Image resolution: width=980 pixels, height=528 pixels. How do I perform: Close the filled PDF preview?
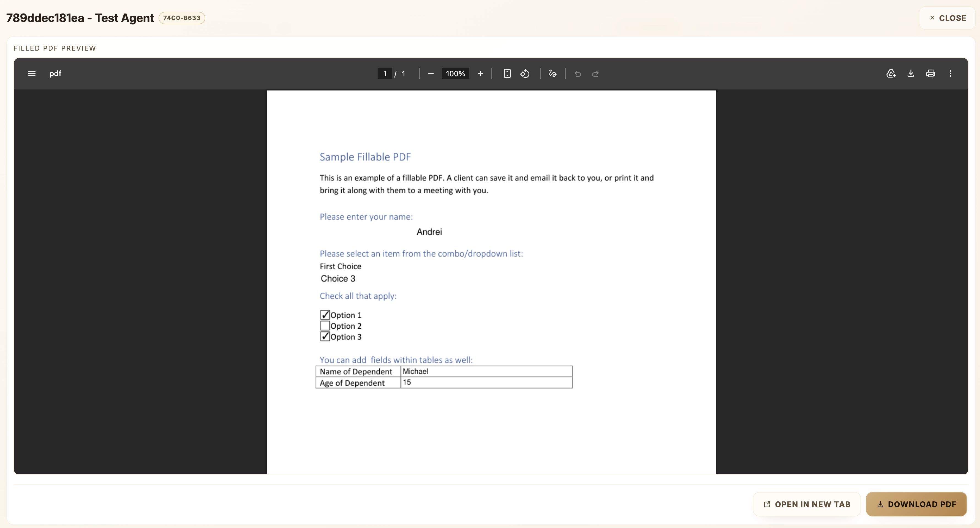pyautogui.click(x=947, y=18)
